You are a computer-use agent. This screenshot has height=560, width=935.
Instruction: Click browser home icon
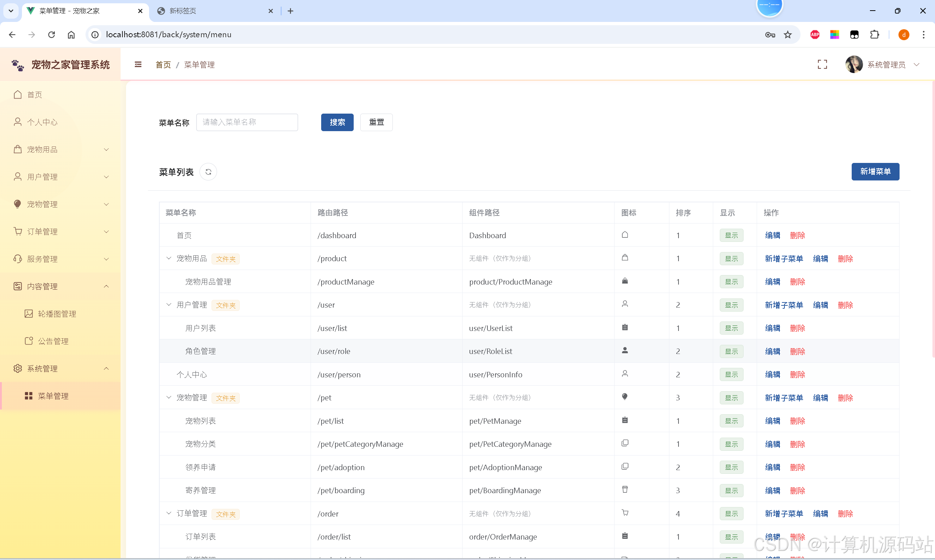[x=71, y=35]
